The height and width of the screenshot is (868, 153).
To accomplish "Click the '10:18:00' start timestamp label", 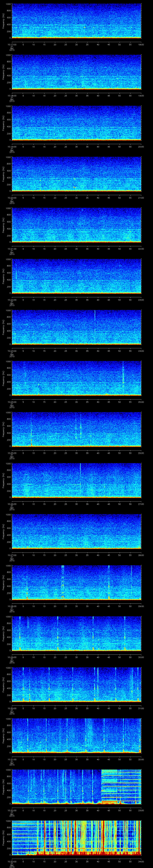I will [12, 96].
